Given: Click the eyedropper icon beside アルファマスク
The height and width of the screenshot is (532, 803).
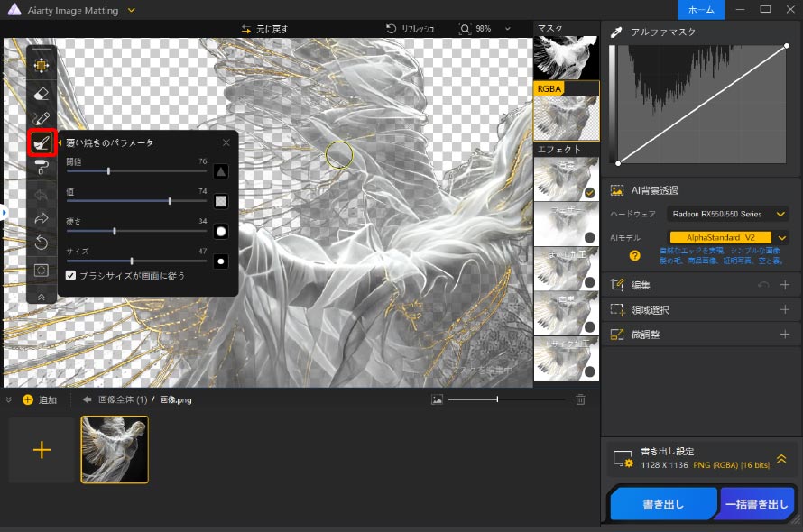Looking at the screenshot, I should [617, 32].
